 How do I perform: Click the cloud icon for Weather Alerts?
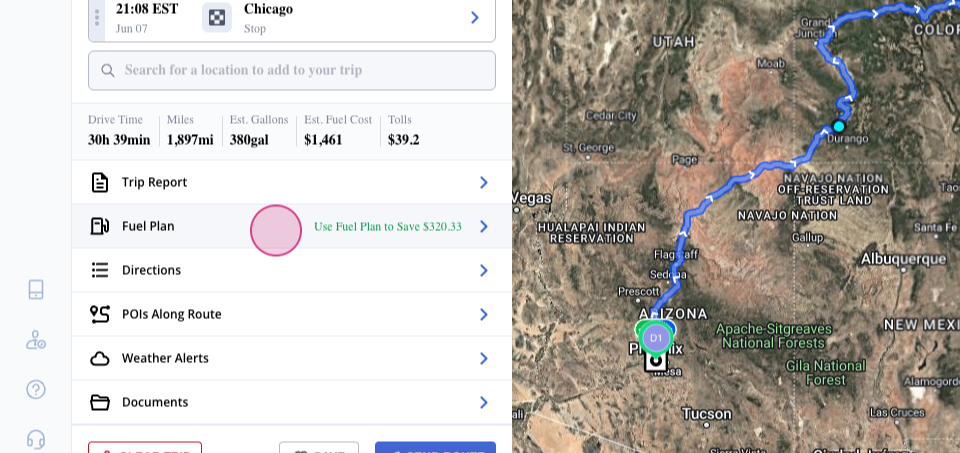click(100, 358)
